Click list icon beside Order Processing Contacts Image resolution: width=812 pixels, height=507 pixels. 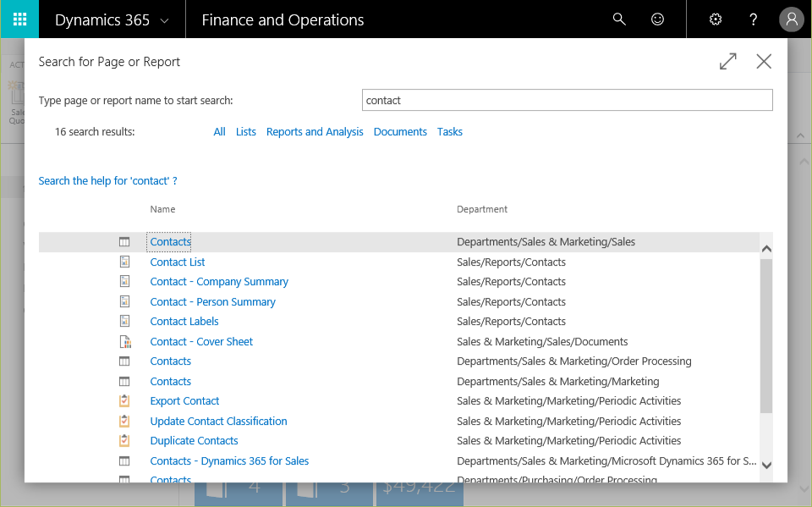pyautogui.click(x=124, y=361)
